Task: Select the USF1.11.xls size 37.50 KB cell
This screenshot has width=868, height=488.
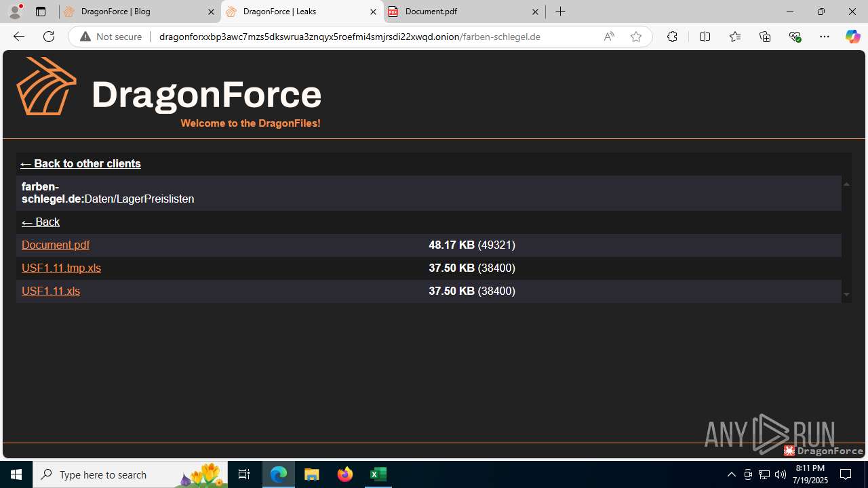Action: 472,291
